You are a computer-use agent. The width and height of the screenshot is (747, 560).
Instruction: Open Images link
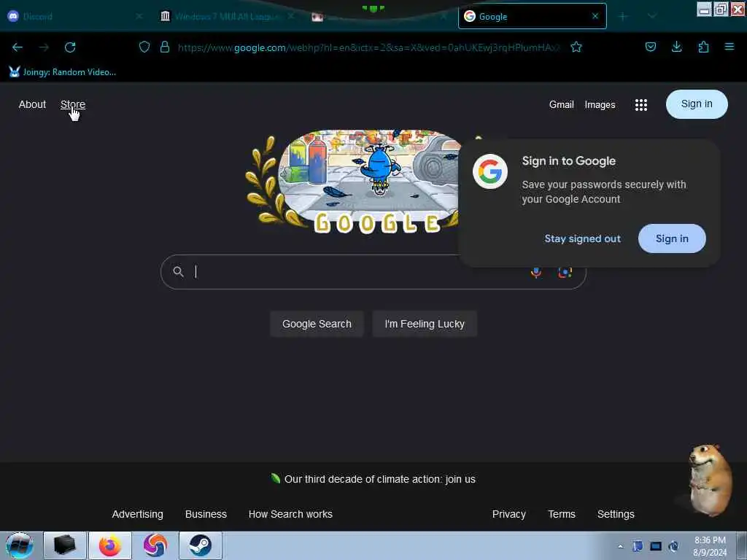point(600,104)
